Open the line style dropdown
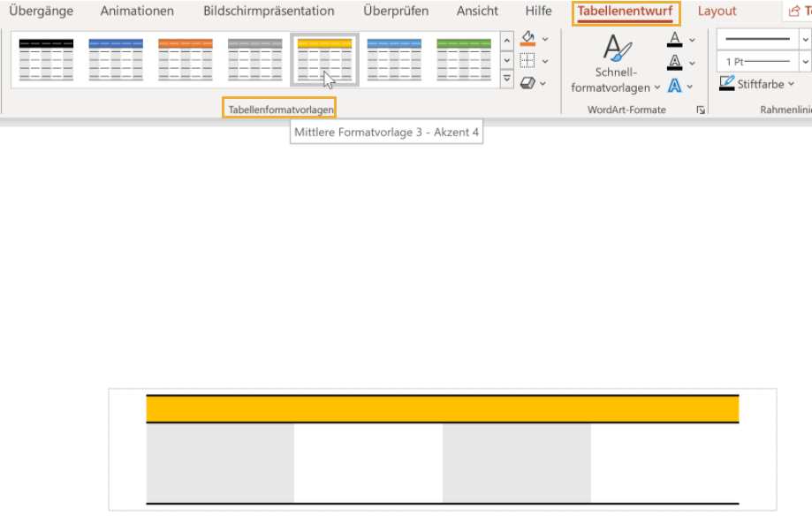The image size is (812, 517). pyautogui.click(x=805, y=39)
